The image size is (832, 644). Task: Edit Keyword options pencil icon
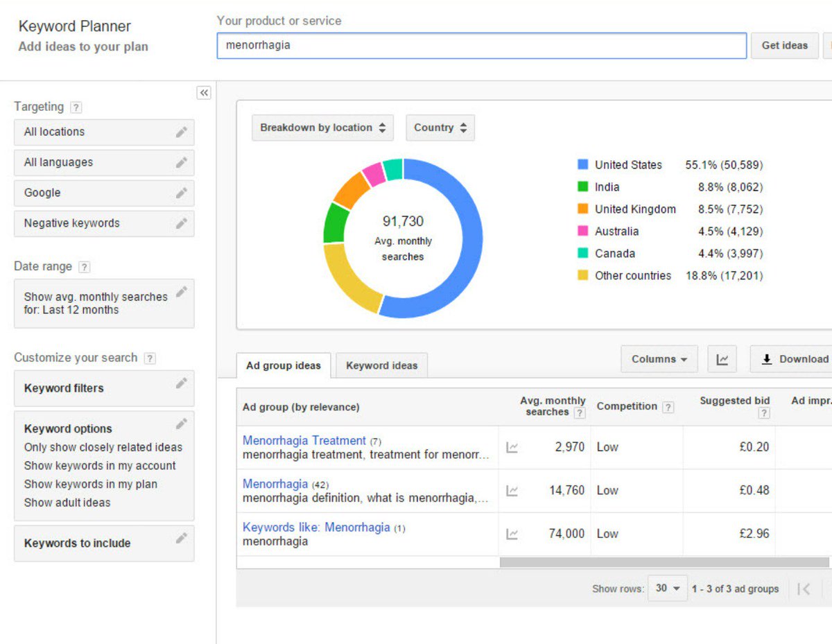(181, 424)
